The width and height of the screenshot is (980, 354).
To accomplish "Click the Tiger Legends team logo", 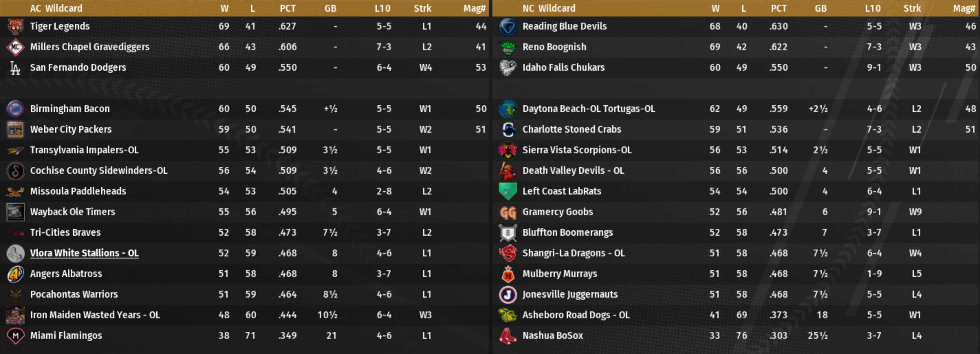I will pos(15,26).
